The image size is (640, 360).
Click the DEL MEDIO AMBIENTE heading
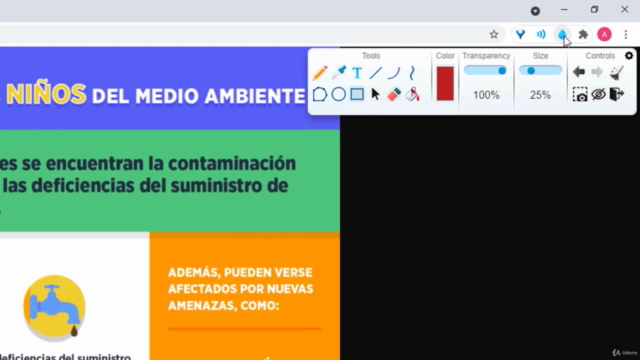point(199,97)
